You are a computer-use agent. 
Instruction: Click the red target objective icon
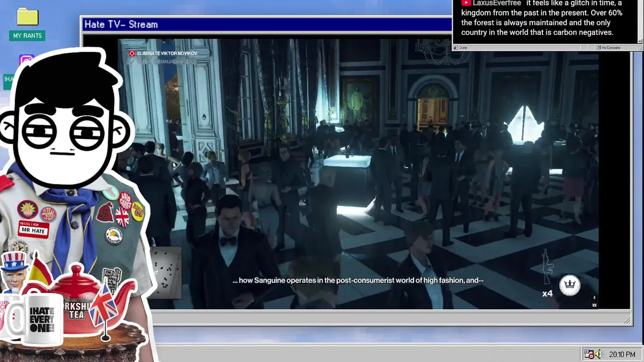[132, 53]
